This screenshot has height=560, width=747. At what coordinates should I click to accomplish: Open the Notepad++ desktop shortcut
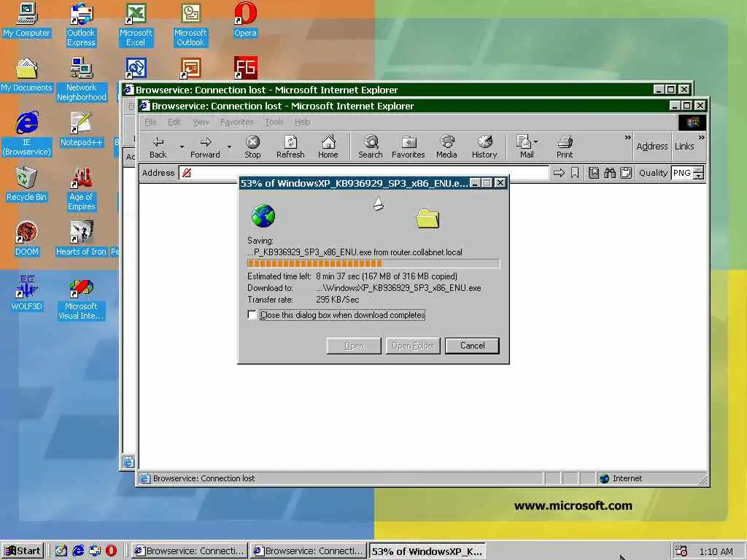point(81,129)
